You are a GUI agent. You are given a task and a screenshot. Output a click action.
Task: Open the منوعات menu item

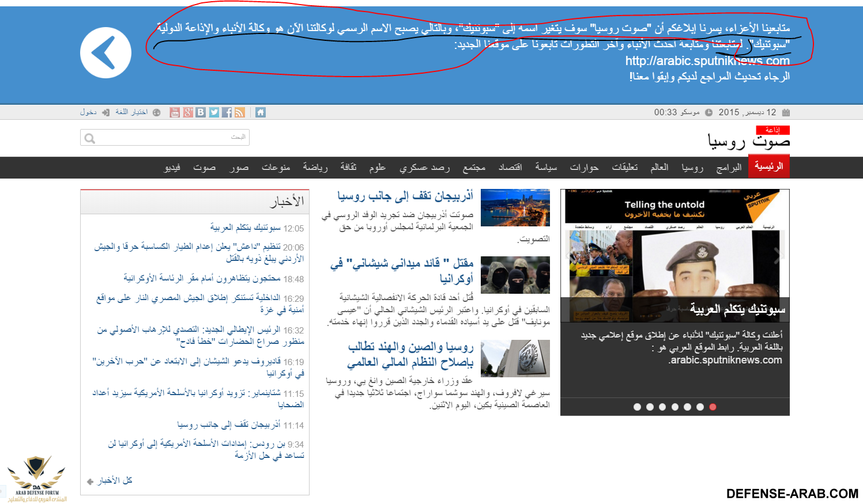(x=276, y=167)
